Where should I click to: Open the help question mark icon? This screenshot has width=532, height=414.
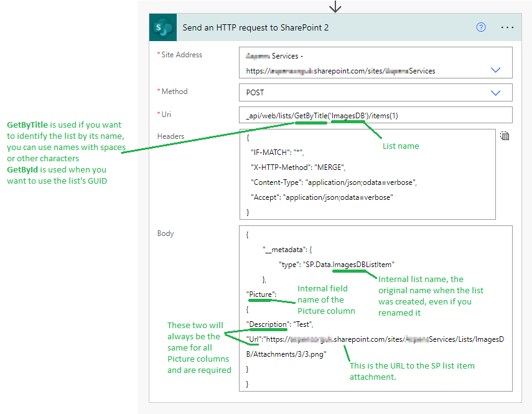(481, 27)
